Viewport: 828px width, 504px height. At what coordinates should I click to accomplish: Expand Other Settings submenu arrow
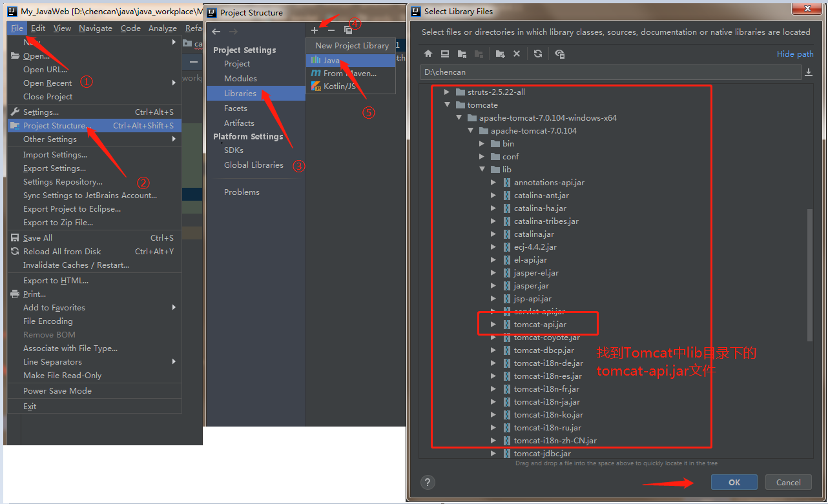coord(174,139)
